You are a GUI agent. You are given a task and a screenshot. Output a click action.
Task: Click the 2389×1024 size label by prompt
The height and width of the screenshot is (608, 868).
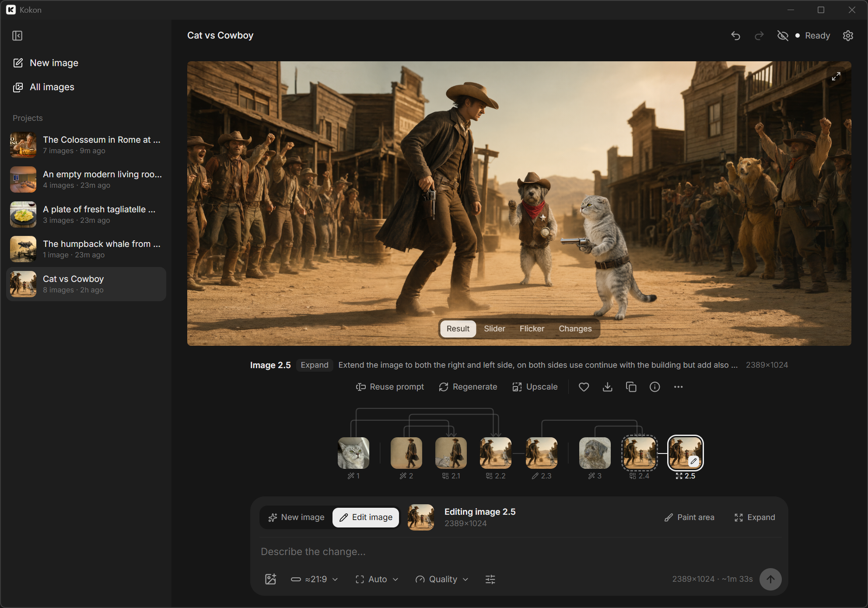tap(766, 365)
